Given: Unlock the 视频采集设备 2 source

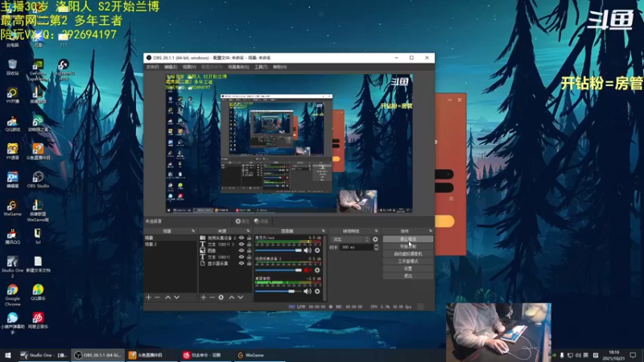Looking at the screenshot, I should click(x=249, y=237).
